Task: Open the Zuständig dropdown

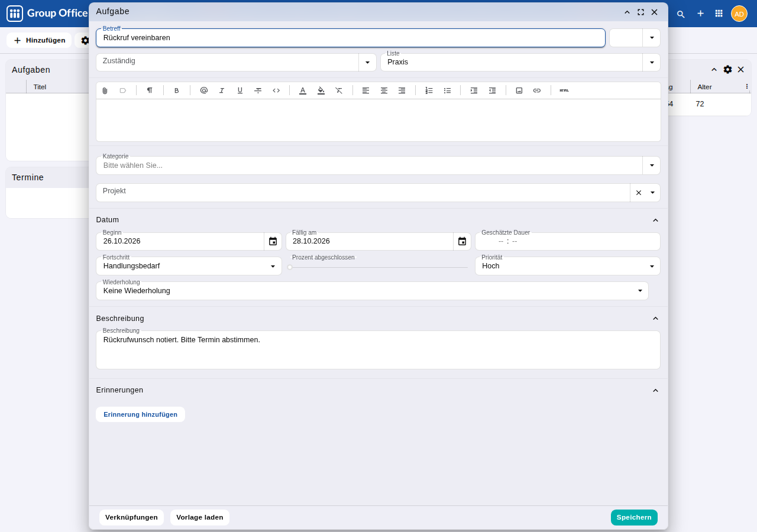Action: coord(367,62)
